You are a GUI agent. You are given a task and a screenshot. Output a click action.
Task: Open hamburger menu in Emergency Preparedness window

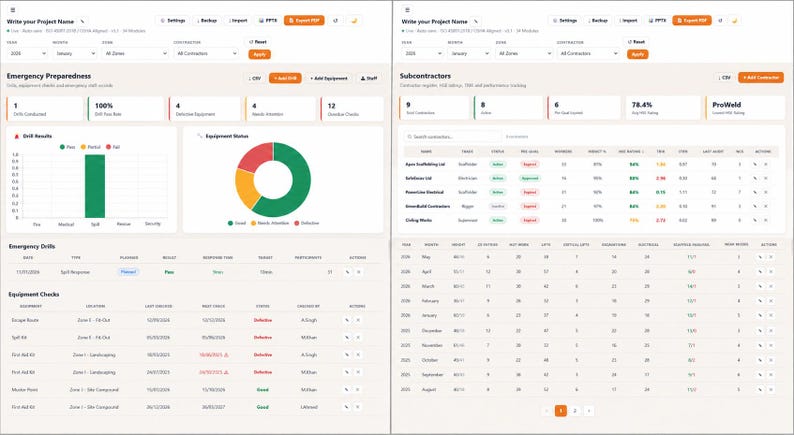point(13,10)
